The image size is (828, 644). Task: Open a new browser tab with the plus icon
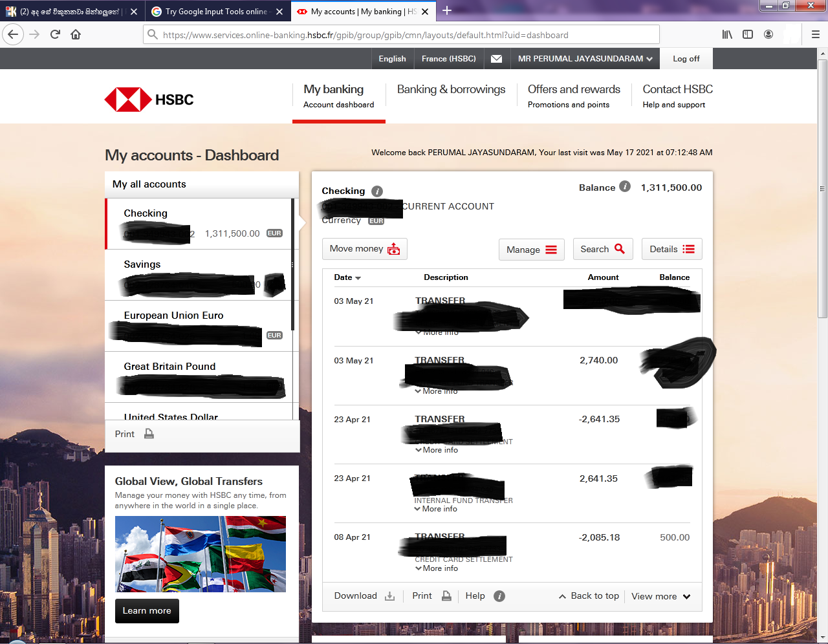(447, 10)
